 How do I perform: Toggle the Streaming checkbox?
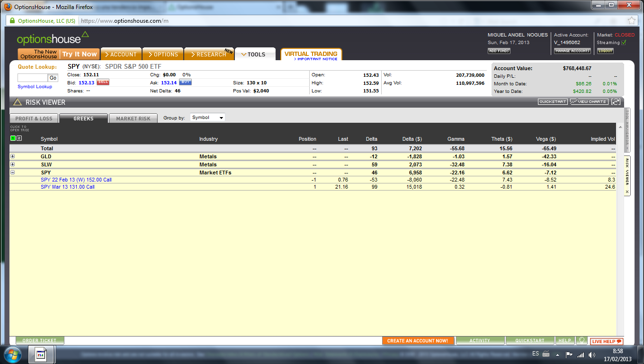(624, 43)
